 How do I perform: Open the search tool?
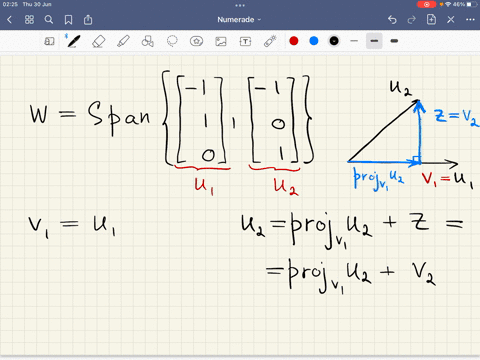[49, 20]
